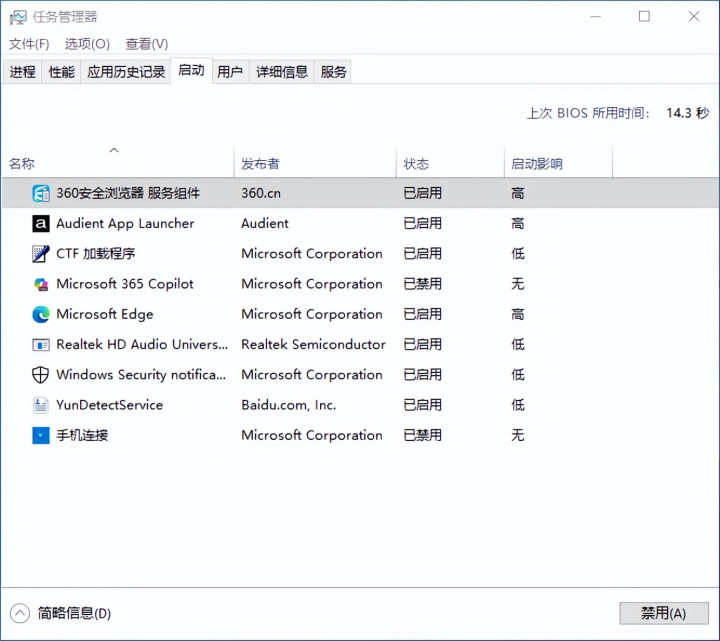The width and height of the screenshot is (720, 641).
Task: Collapse to 简略信息 view
Action: (x=61, y=613)
